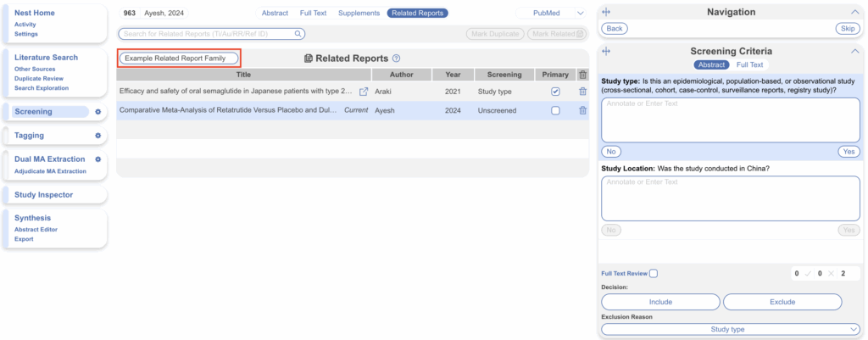Enable the Full Text Review checkbox
This screenshot has height=340, width=868.
click(x=653, y=273)
